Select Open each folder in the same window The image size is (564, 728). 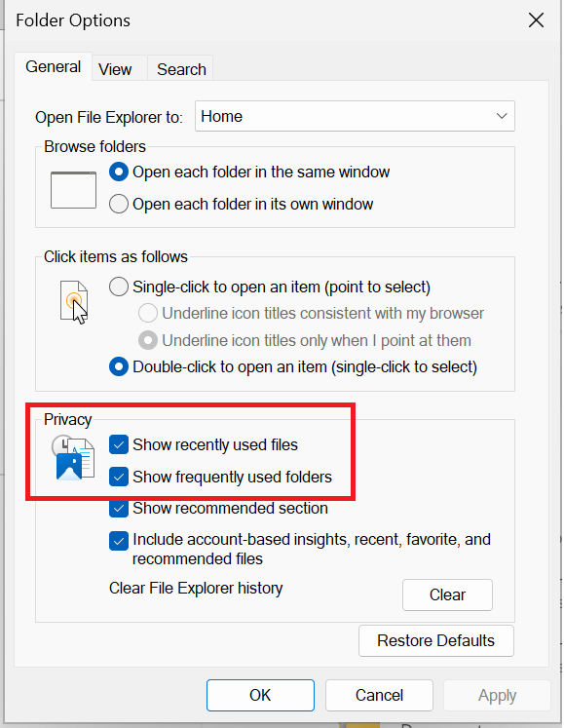119,172
